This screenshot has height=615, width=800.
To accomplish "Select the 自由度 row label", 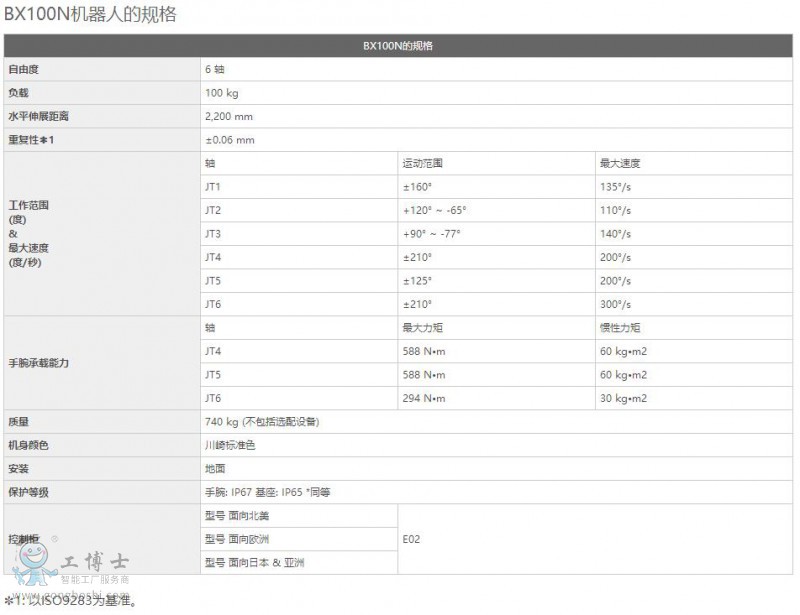I will [30, 69].
